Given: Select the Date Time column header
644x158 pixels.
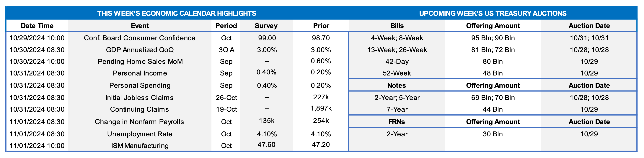Looking at the screenshot, I should [x=37, y=26].
